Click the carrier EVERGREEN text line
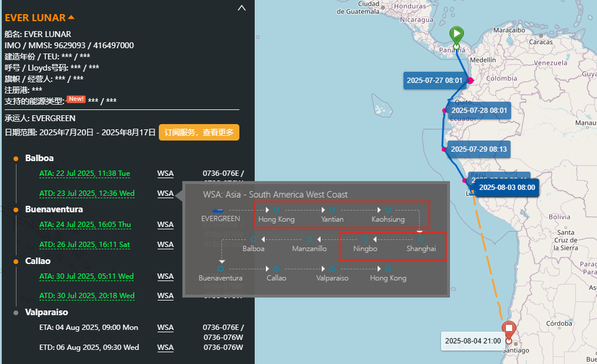This screenshot has width=597, height=364. click(x=40, y=118)
